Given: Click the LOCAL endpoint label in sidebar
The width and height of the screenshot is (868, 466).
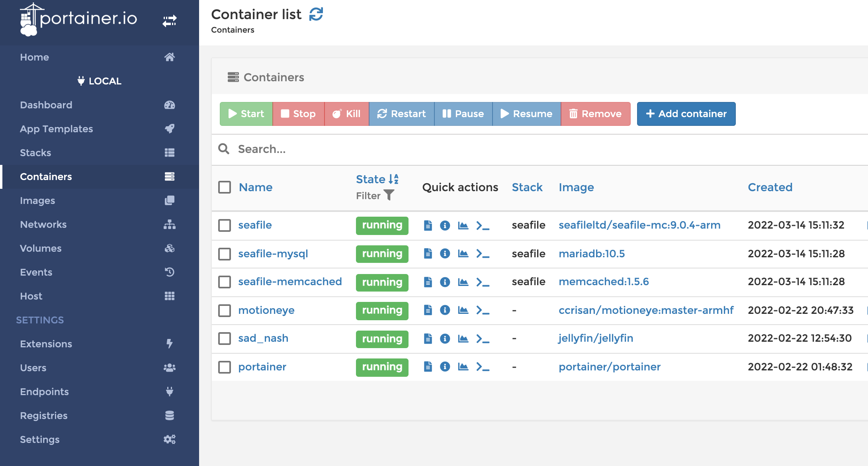Looking at the screenshot, I should click(100, 81).
